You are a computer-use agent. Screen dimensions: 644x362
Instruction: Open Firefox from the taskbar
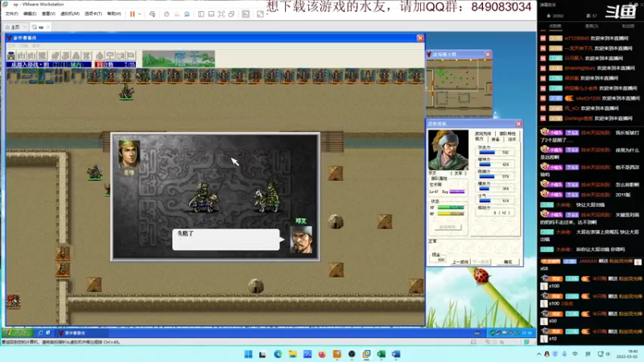point(322,354)
